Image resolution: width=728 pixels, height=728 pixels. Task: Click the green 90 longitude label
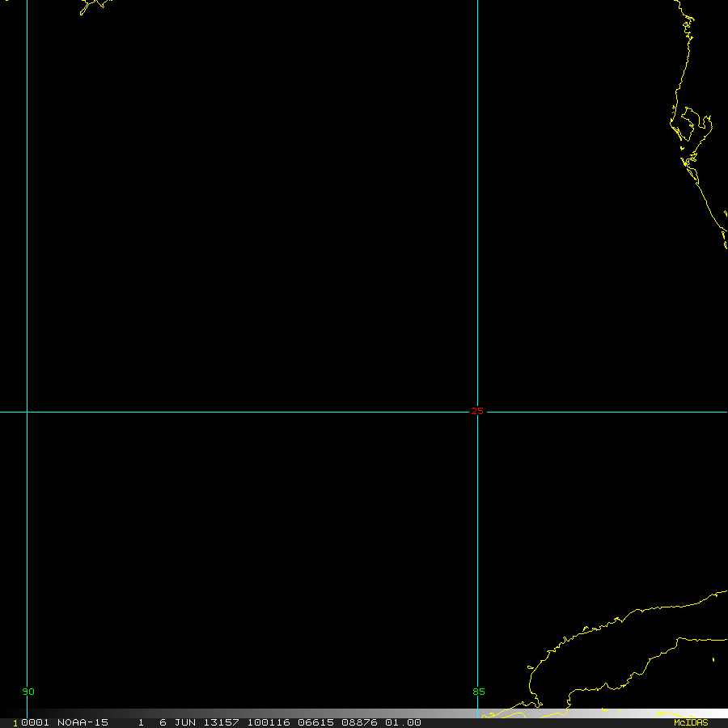[x=28, y=692]
